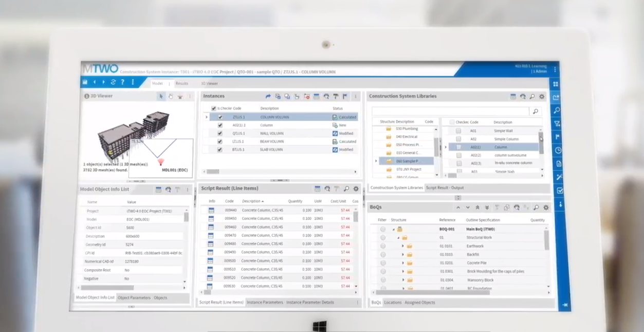Click the Construction System Libraries search field
644x332 pixels.
click(x=450, y=111)
